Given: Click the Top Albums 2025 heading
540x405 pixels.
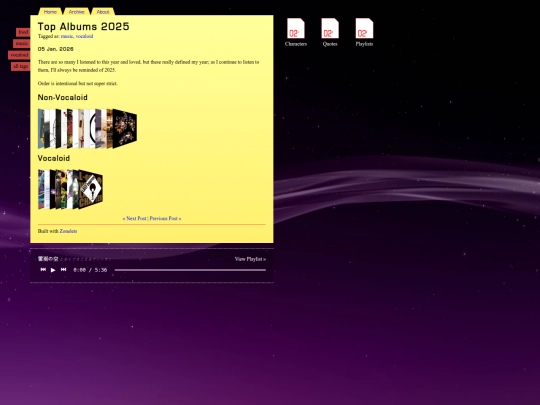Looking at the screenshot, I should click(x=84, y=27).
